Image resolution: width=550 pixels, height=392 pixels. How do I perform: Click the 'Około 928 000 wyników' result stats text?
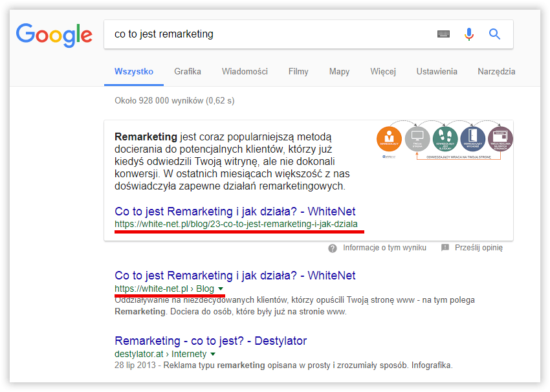(x=174, y=101)
